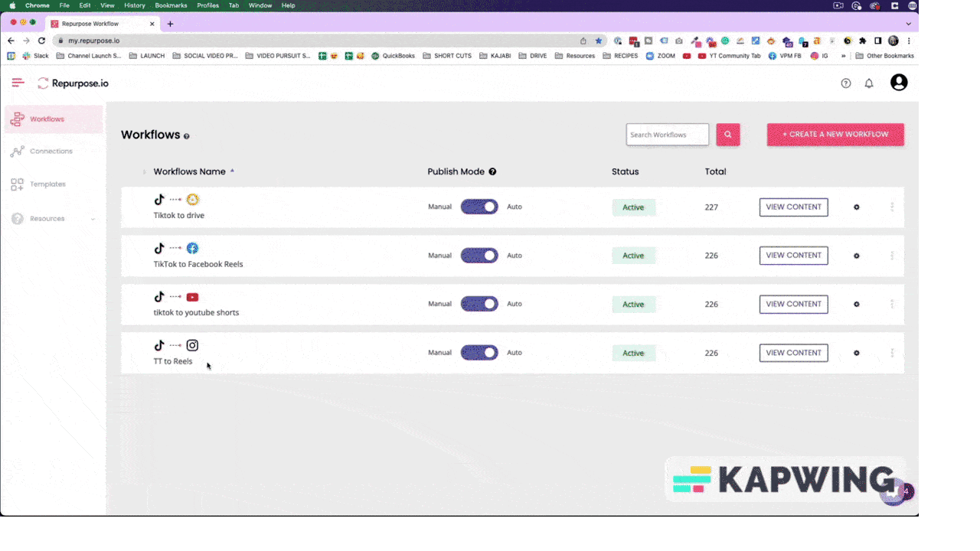Click Create a New Workflow button

tap(835, 135)
